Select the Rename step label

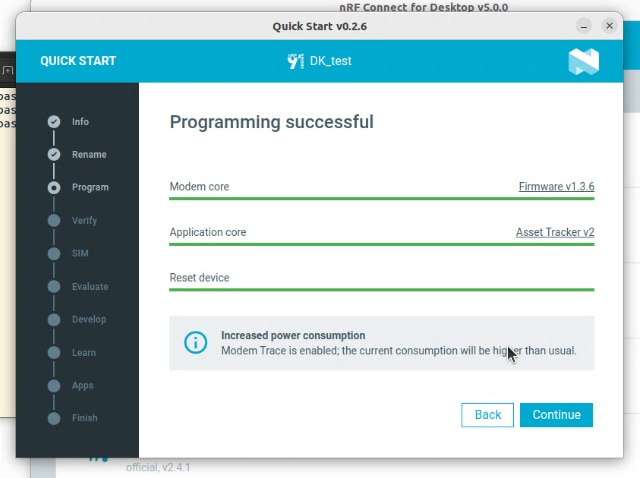[x=89, y=154]
